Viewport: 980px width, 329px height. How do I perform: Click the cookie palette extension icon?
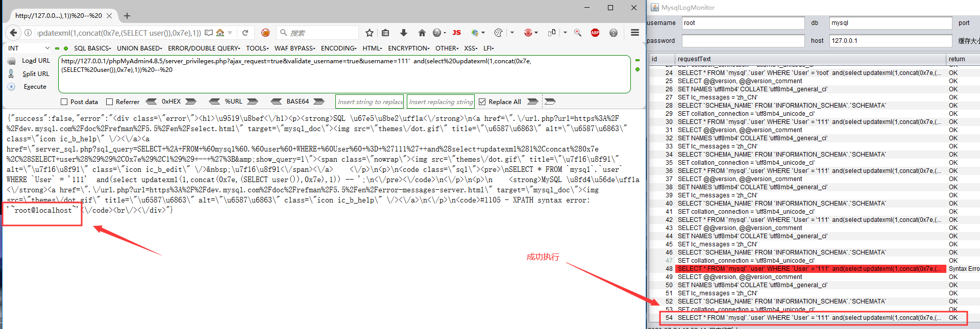pos(499,33)
